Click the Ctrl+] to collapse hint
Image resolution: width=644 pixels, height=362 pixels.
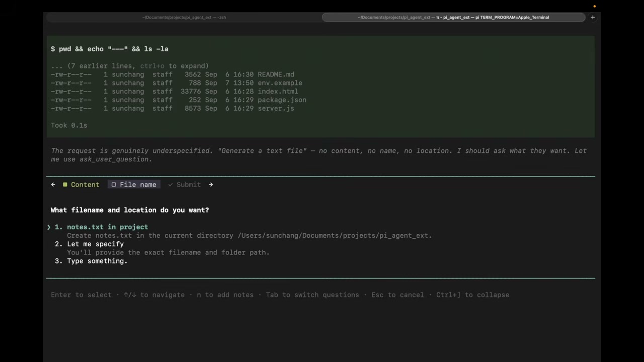point(472,295)
